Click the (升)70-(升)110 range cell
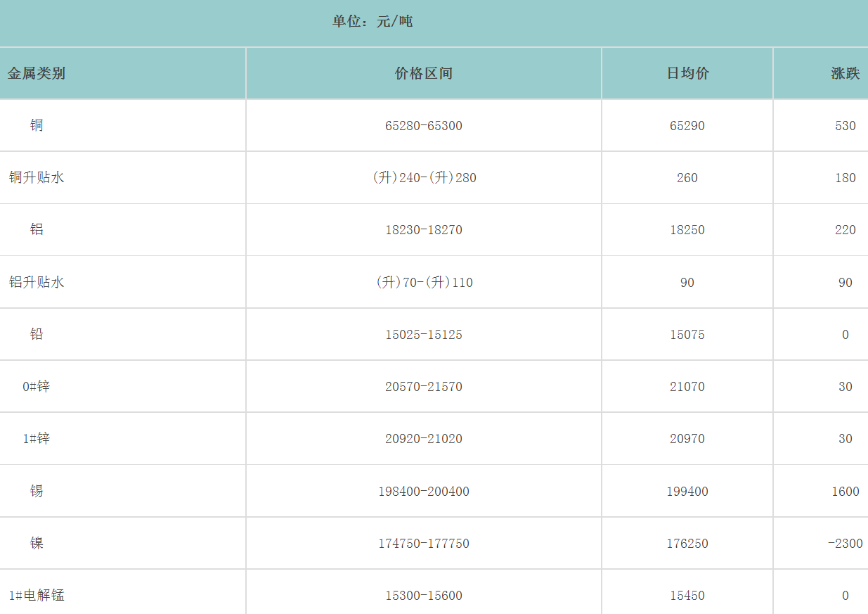This screenshot has height=614, width=868. point(424,283)
